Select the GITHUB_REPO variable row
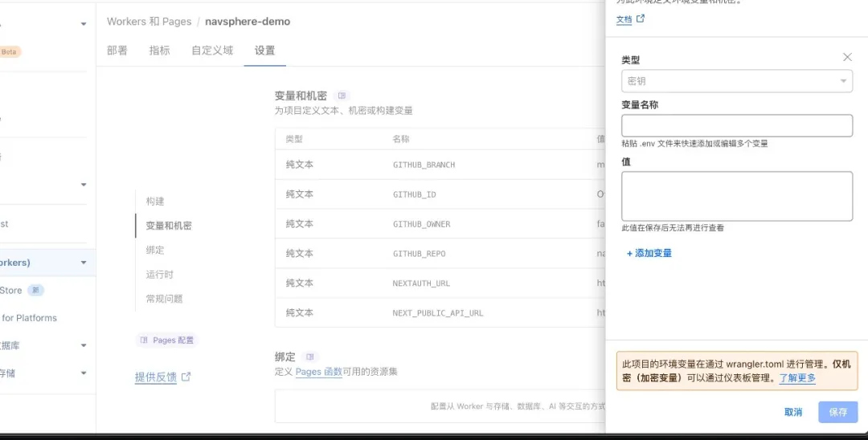The width and height of the screenshot is (868, 440). coord(440,253)
